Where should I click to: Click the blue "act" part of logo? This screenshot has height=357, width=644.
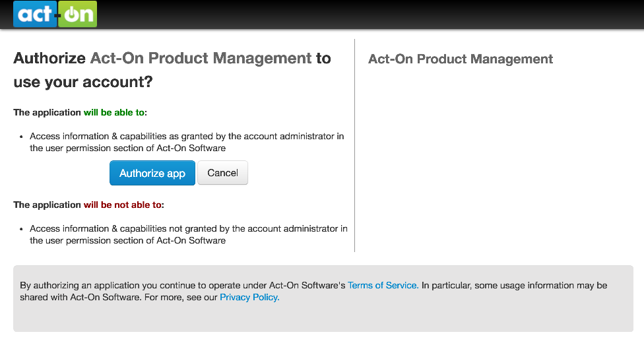tap(36, 14)
